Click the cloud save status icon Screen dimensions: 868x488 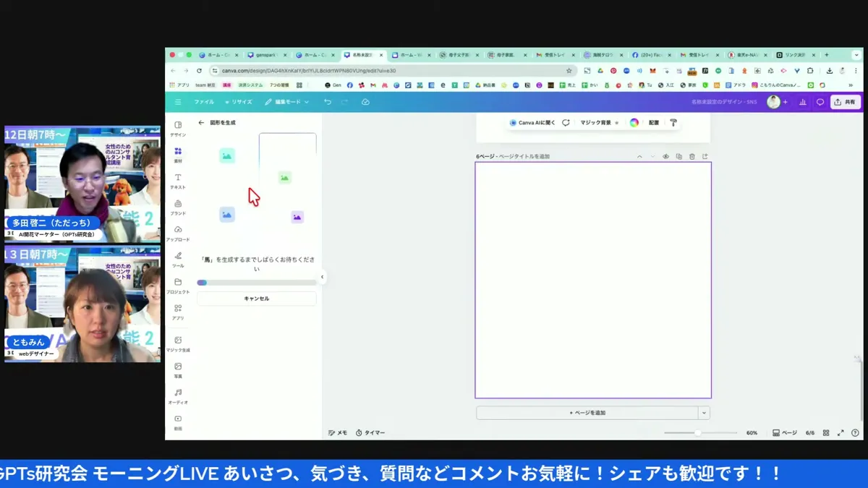pos(365,102)
